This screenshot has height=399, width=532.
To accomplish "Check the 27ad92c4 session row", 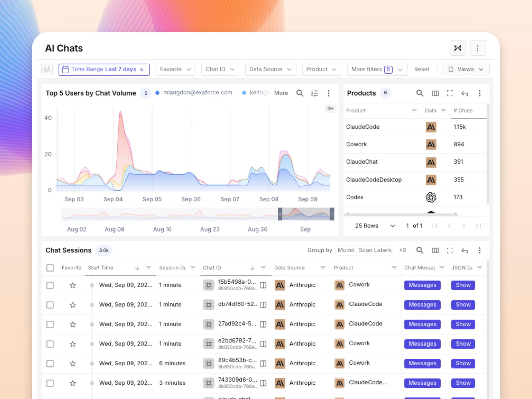I will [50, 324].
